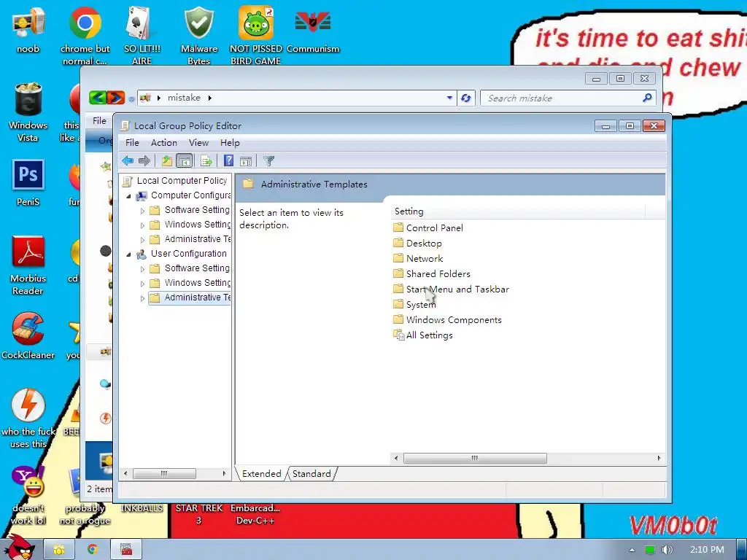Collapse the User Configuration node
Viewport: 747px width, 560px height.
tap(128, 254)
